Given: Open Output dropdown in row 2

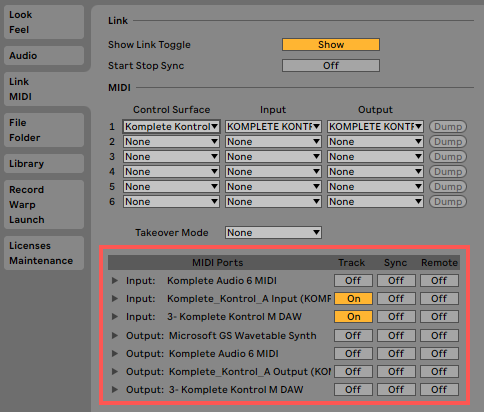Looking at the screenshot, I should (x=375, y=142).
